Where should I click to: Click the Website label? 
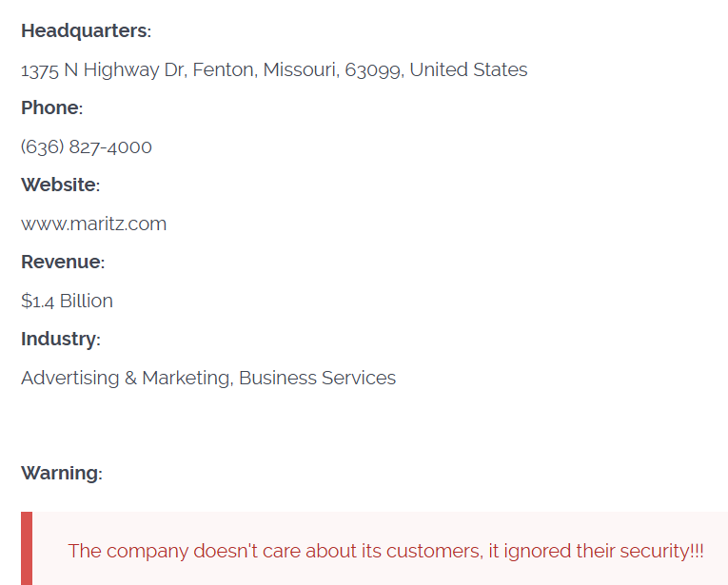point(60,185)
